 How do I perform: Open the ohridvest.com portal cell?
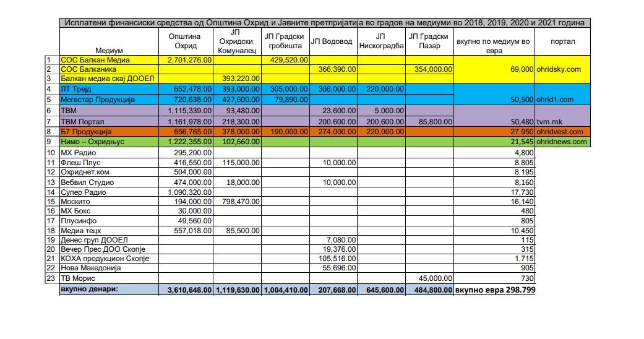tap(562, 132)
